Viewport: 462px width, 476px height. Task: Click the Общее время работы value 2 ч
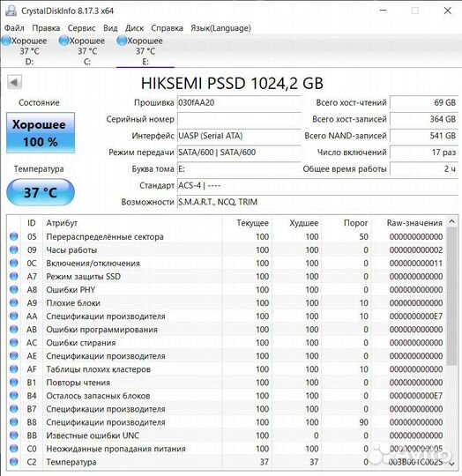point(424,168)
